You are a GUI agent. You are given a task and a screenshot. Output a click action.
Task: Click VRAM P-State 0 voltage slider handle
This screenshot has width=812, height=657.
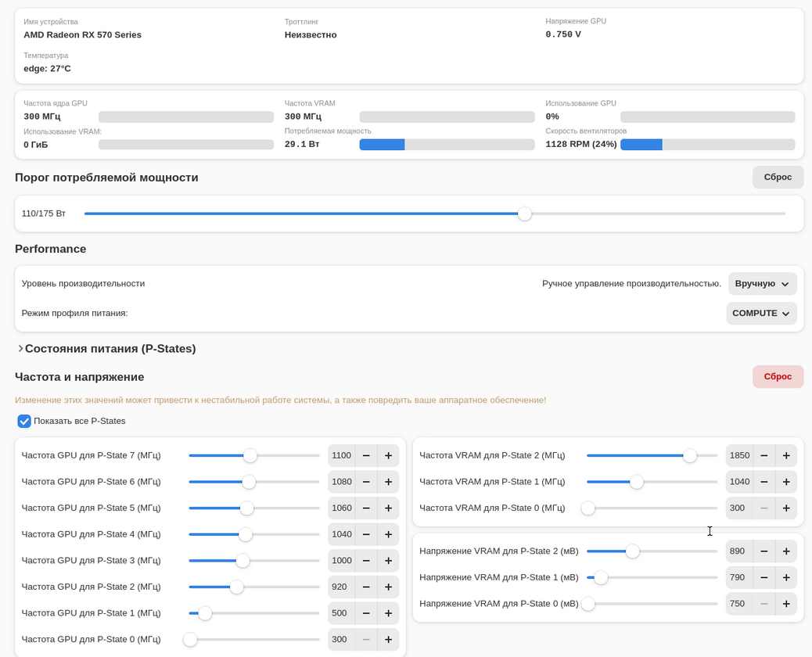tap(587, 604)
